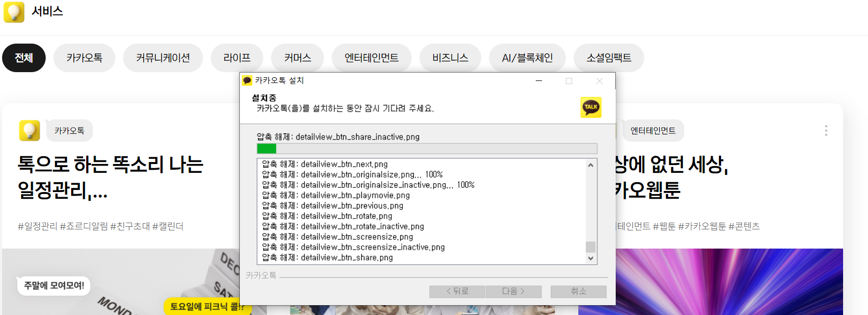The height and width of the screenshot is (315, 868).
Task: Select the 전체 category tab
Action: (24, 58)
